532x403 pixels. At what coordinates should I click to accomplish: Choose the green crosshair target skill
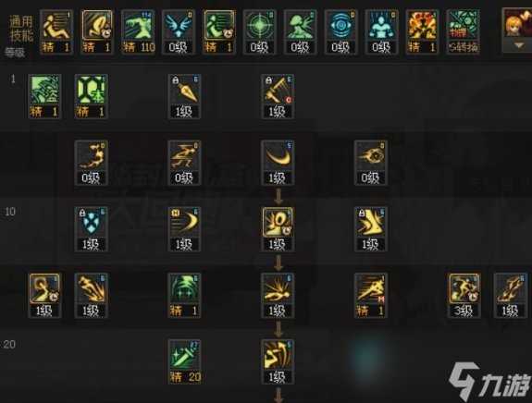[260, 31]
